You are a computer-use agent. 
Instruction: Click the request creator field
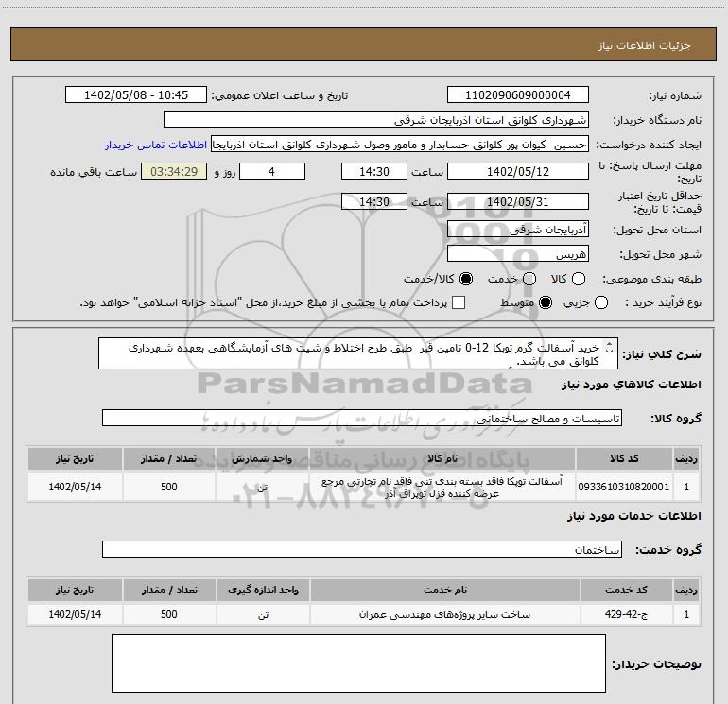(x=400, y=145)
